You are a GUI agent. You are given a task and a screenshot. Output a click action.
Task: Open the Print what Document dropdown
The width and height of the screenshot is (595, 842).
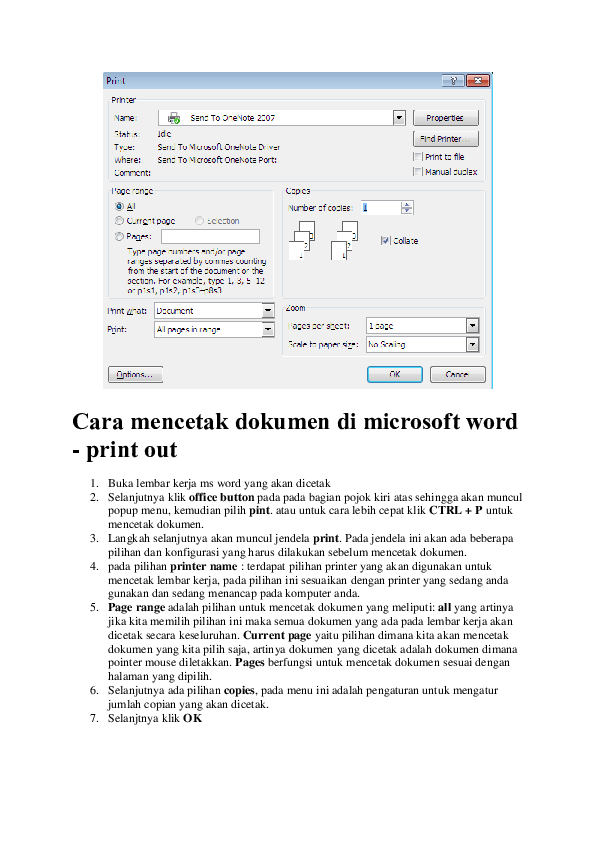pyautogui.click(x=269, y=310)
